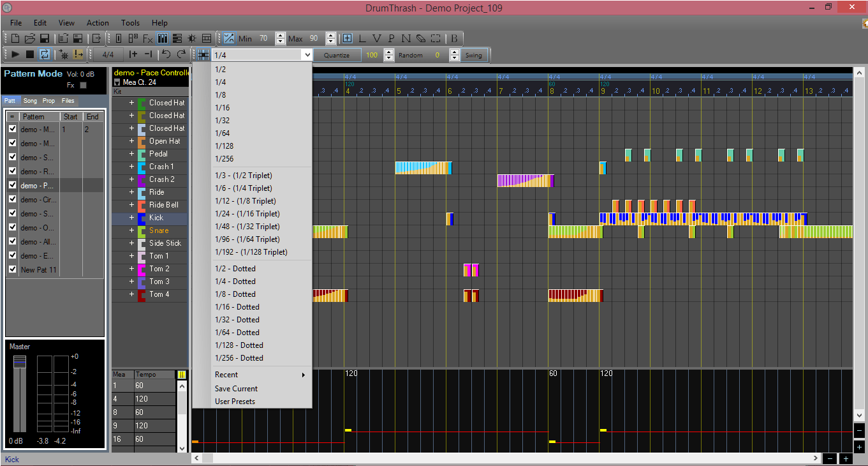Screen dimensions: 868x466
Task: Expand the Open Hat row plus
Action: click(132, 141)
